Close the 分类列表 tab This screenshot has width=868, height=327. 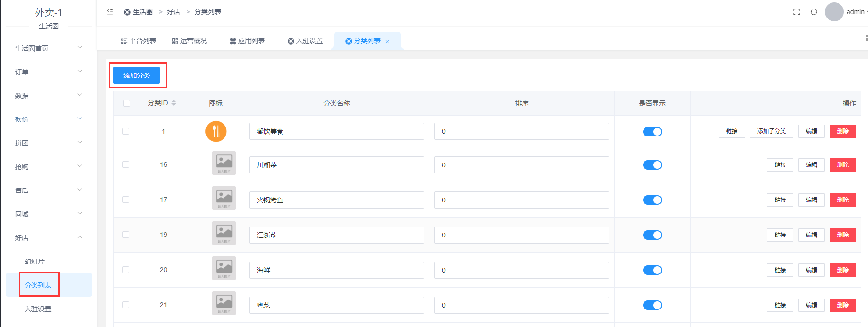pos(387,42)
